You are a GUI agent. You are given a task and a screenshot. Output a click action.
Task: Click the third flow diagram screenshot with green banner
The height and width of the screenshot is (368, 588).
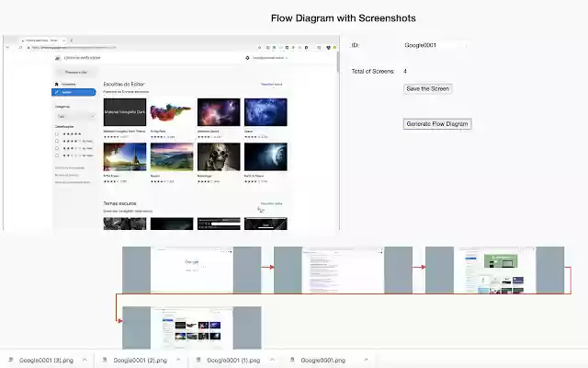(494, 270)
